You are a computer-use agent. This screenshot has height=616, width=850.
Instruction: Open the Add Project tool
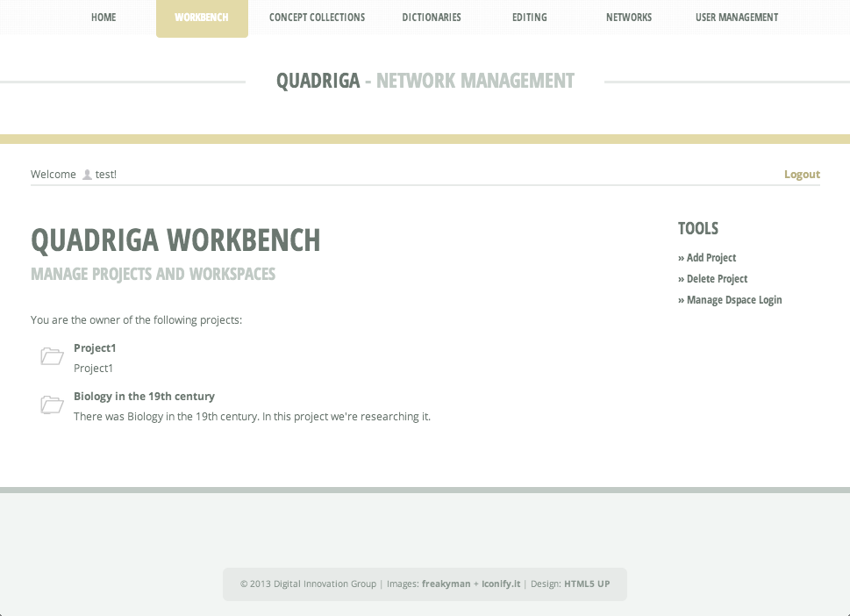click(x=711, y=257)
